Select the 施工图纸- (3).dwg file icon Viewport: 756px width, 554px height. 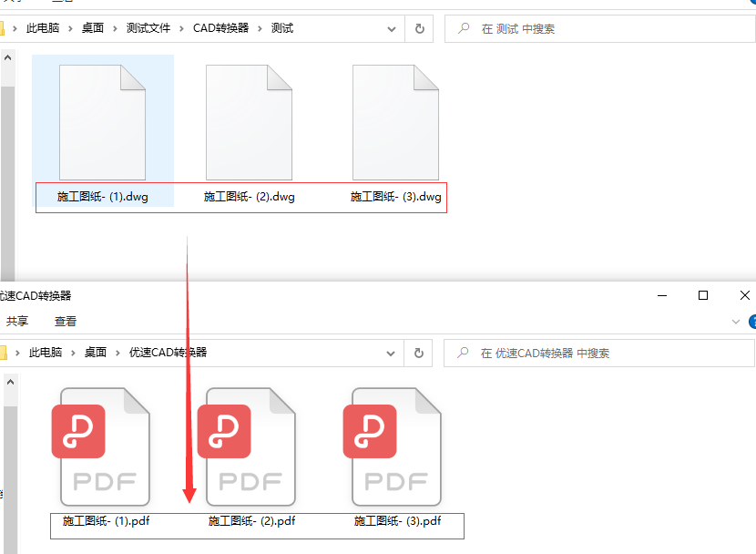point(394,120)
